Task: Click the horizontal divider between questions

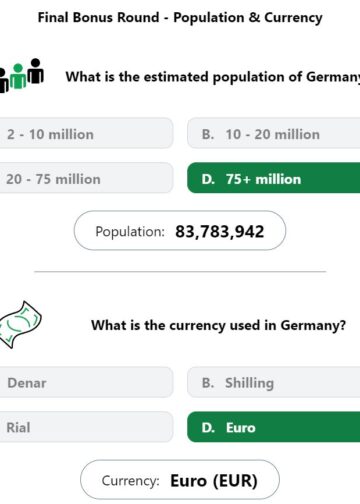Action: click(180, 272)
